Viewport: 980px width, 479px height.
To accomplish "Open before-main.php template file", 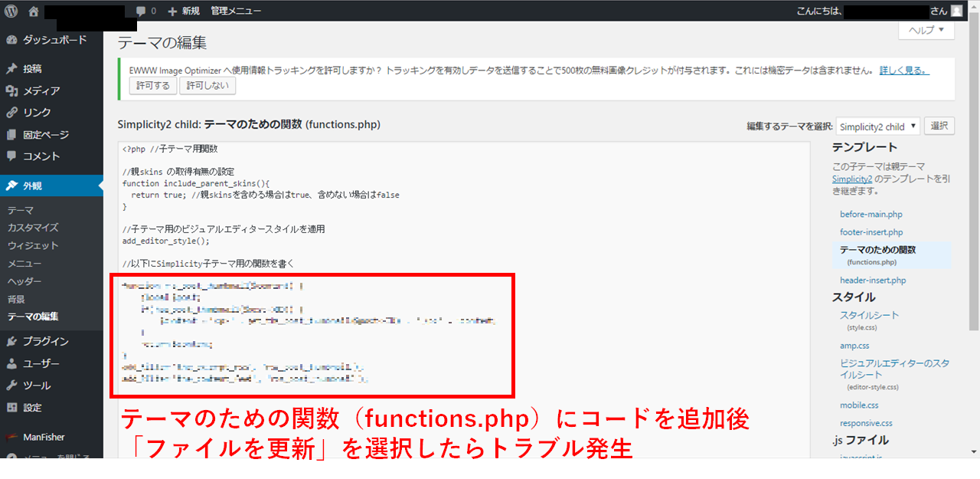I will pos(871,215).
